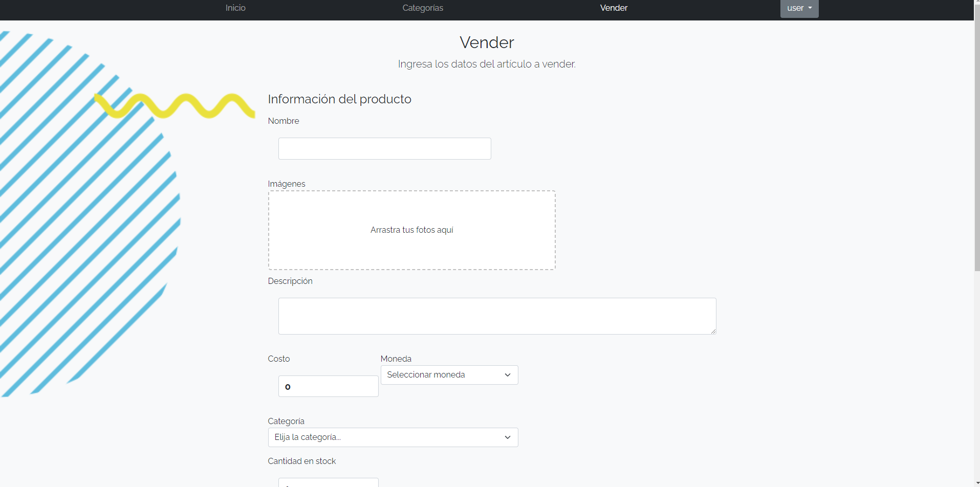The width and height of the screenshot is (980, 487).
Task: Click the 'Imágenes' label
Action: (287, 184)
